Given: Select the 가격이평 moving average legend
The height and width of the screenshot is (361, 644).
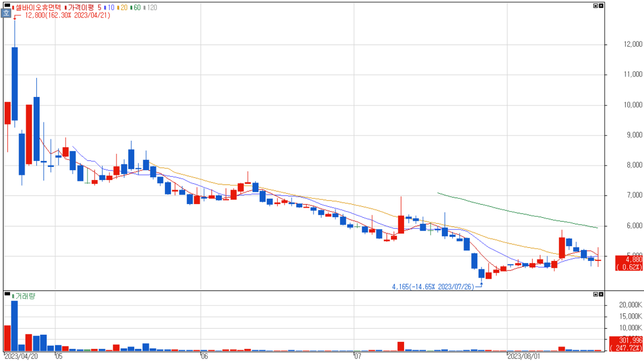Looking at the screenshot, I should click(80, 8).
